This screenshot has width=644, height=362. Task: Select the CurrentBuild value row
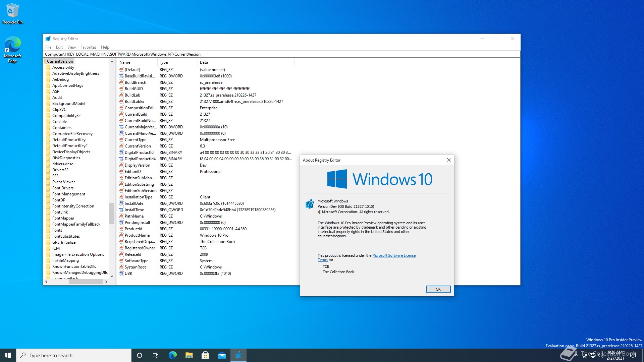206,114
